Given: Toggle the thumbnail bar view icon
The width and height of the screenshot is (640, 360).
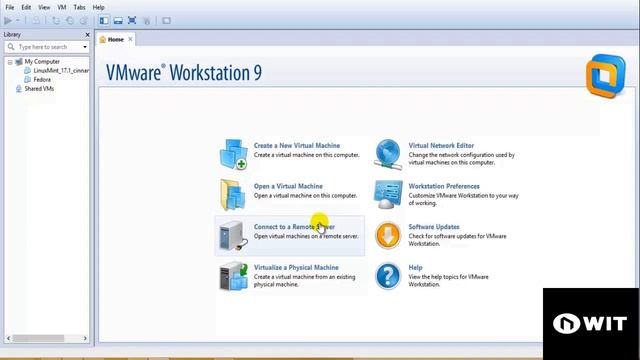Looking at the screenshot, I should (x=118, y=20).
